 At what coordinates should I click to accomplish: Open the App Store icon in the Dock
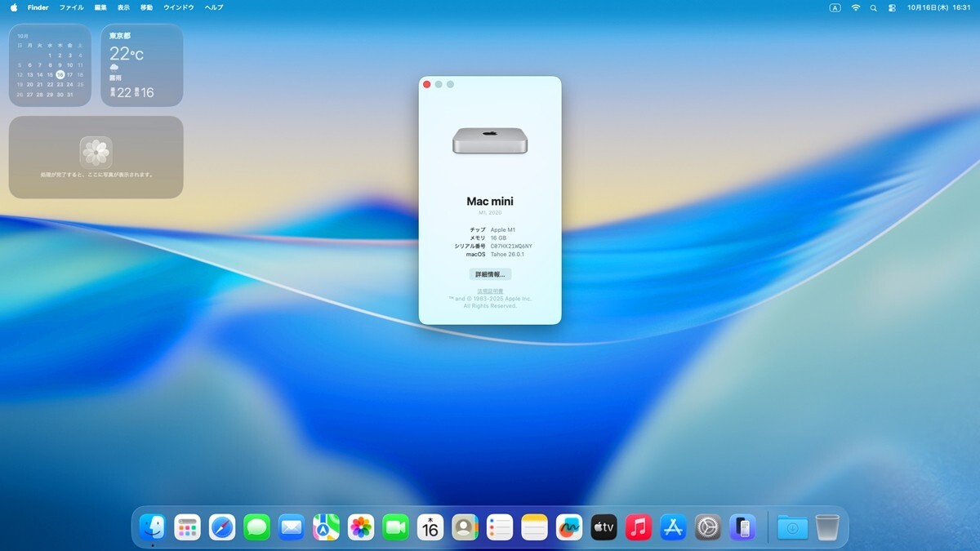[673, 527]
